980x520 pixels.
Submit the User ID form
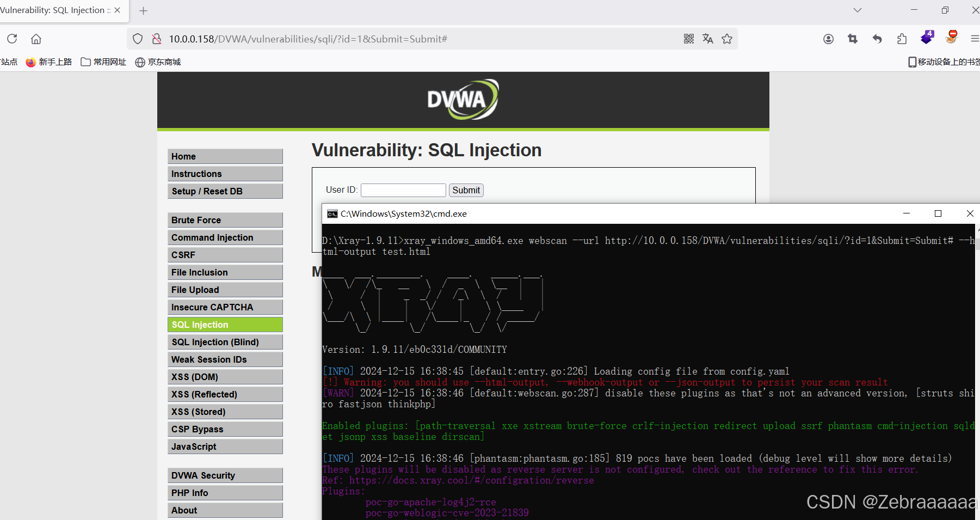[466, 190]
